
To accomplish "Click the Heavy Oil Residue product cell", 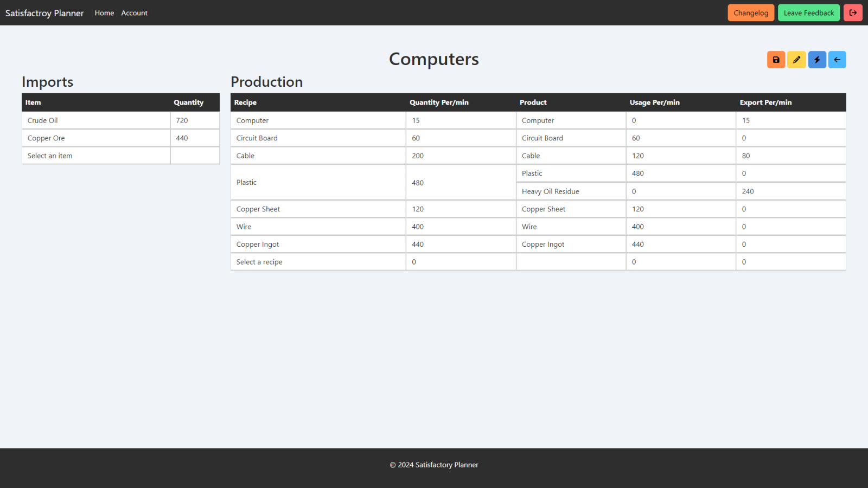I will 550,191.
